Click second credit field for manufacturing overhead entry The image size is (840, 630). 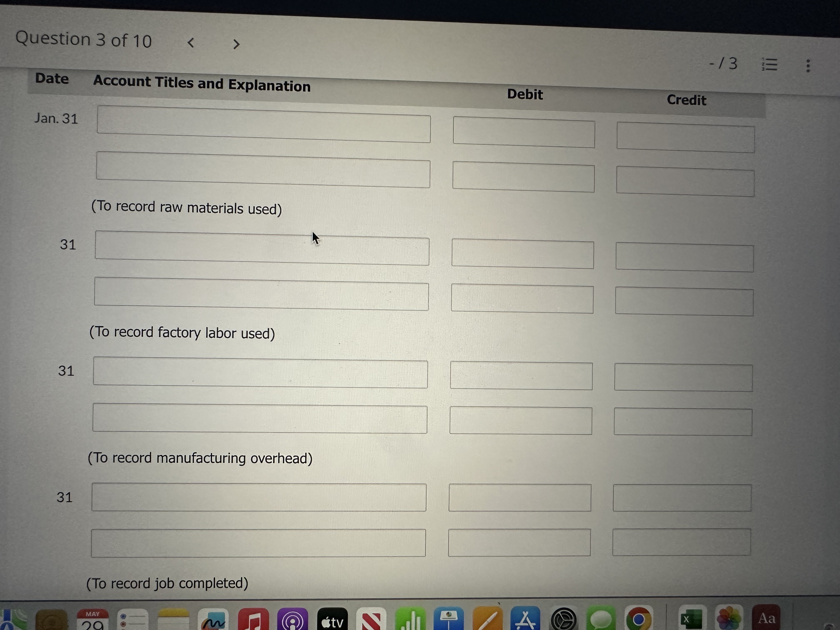(683, 421)
